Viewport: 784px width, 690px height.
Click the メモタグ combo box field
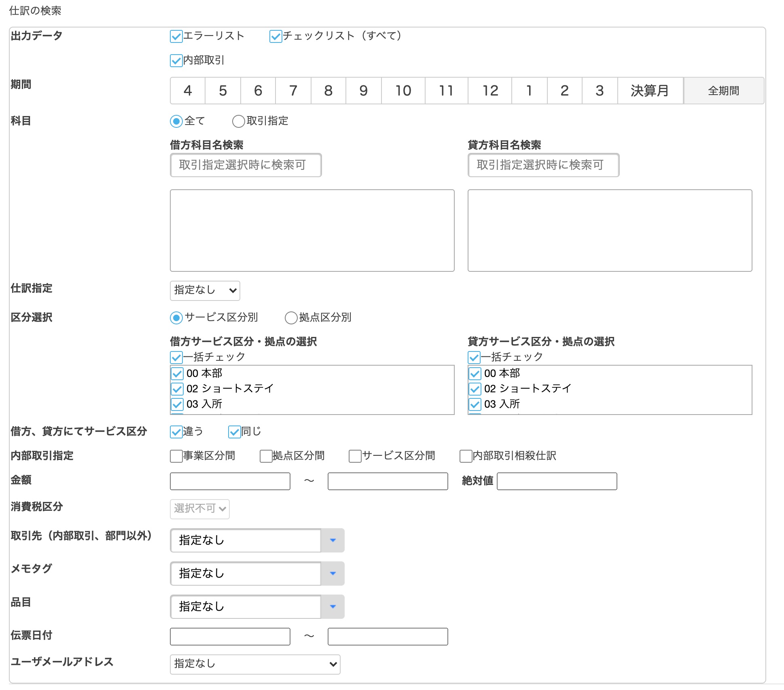[x=246, y=574]
